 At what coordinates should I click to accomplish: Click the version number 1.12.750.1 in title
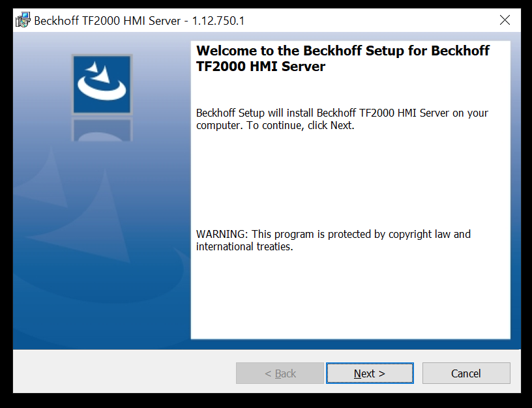[218, 21]
